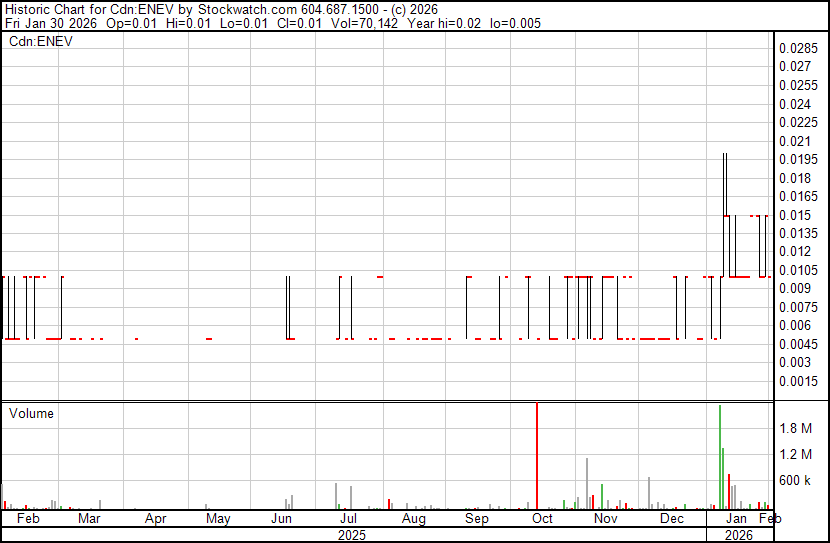Select the Feb 2025 month label
830x543 pixels.
pyautogui.click(x=28, y=519)
